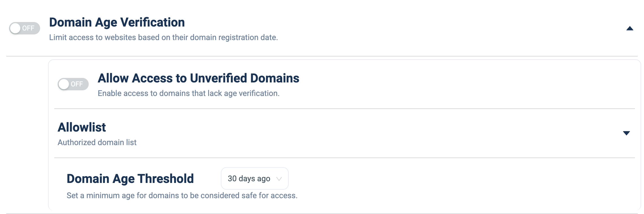Click Allow Access to Unverified Domains title

[x=199, y=78]
